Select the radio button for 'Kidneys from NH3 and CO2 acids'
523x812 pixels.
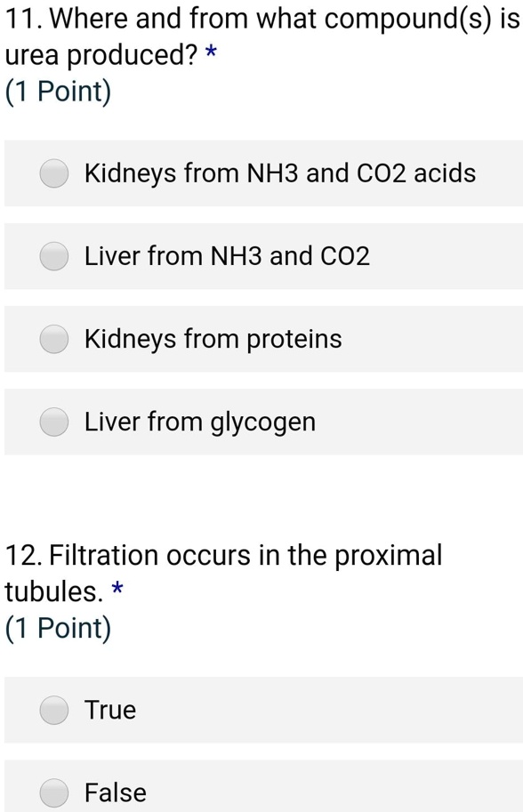point(53,173)
